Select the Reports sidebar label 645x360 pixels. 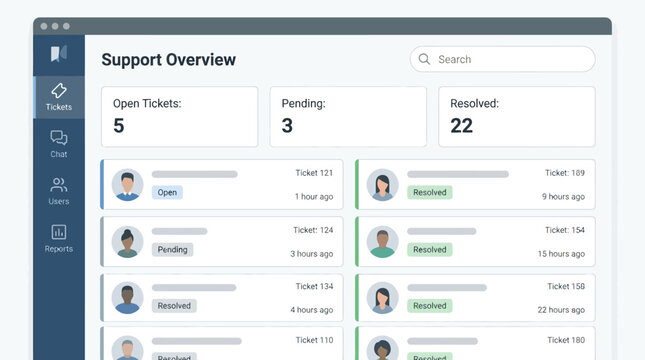59,249
